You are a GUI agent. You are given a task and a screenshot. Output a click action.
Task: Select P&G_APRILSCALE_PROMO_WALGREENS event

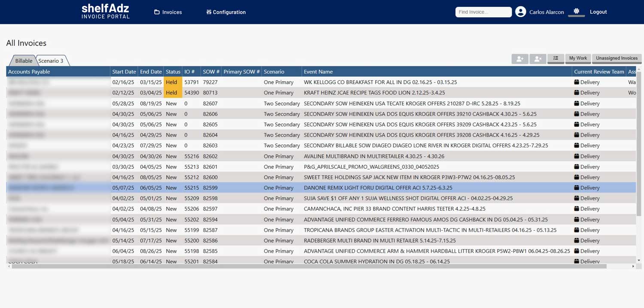point(371,167)
